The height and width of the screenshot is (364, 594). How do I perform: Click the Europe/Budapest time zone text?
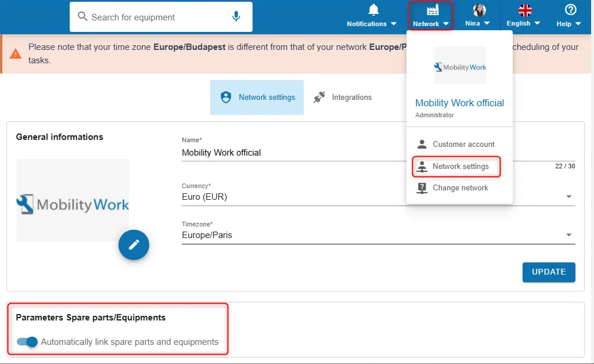tap(189, 47)
